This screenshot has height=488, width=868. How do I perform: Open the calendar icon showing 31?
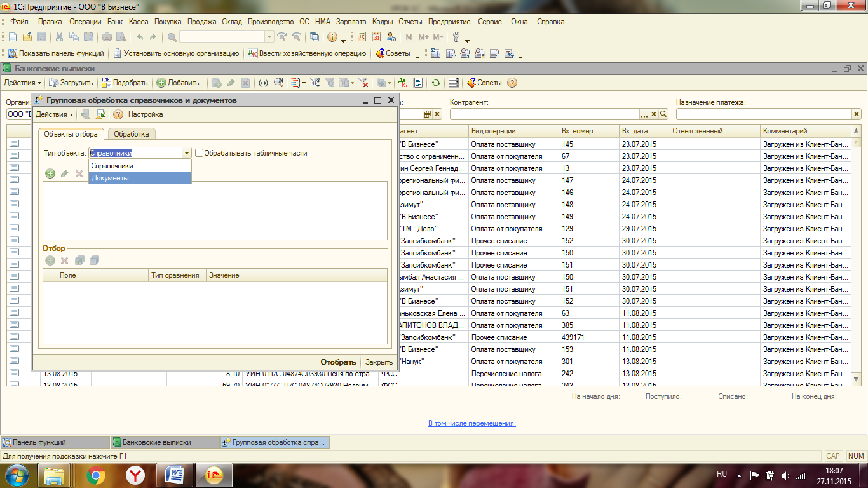click(376, 37)
